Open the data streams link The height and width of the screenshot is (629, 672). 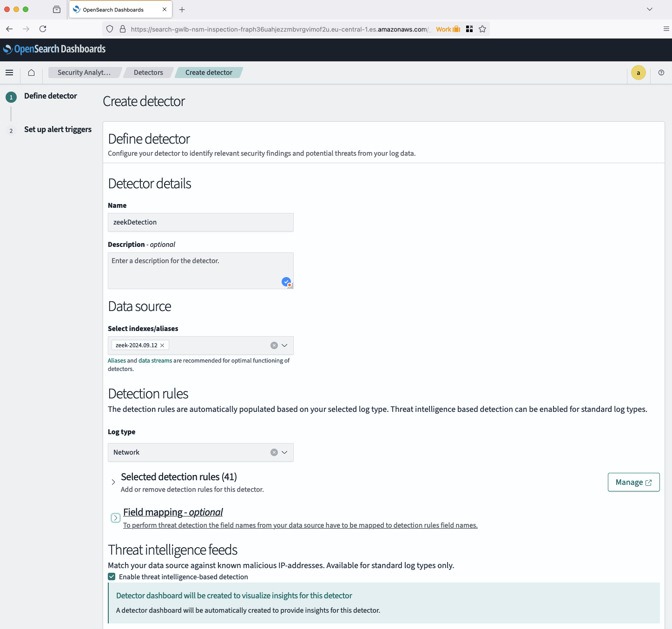pyautogui.click(x=155, y=360)
